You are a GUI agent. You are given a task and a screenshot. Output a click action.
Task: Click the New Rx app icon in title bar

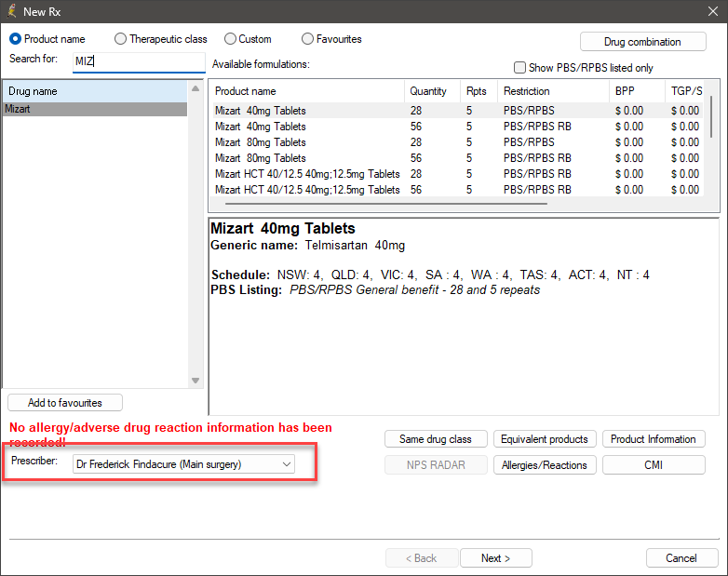pos(11,11)
